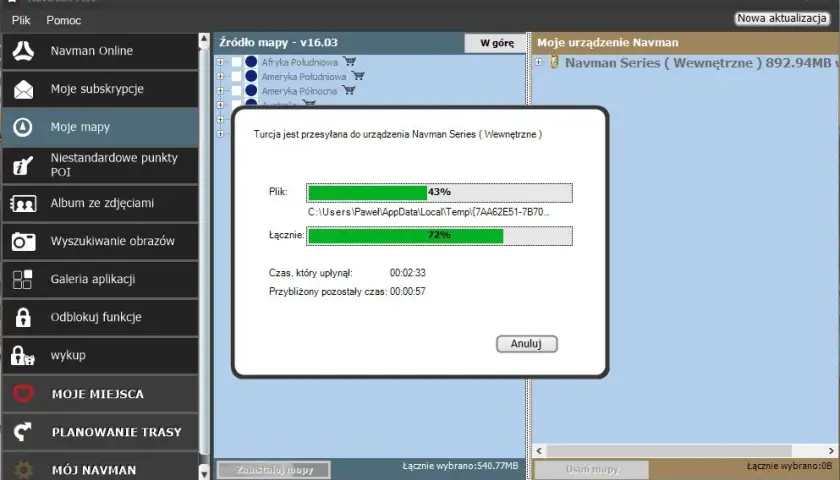The width and height of the screenshot is (840, 480).
Task: Click the Navman Series device icon
Action: 554,62
